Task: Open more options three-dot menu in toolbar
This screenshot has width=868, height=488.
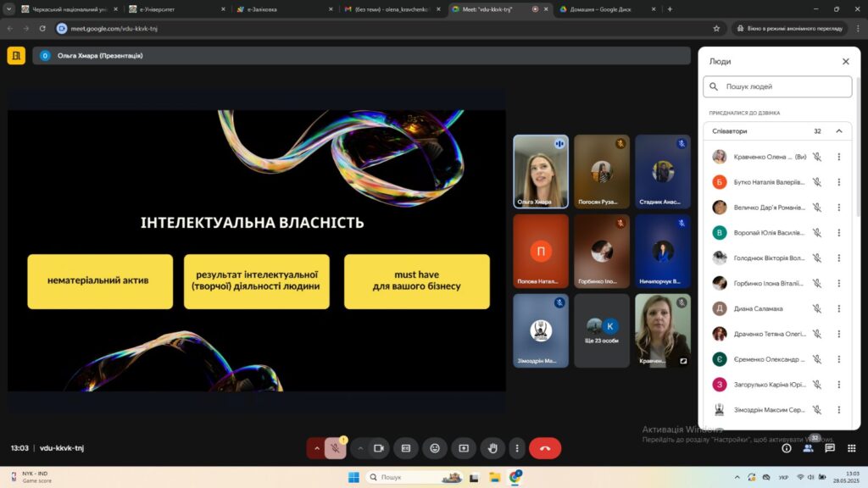Action: click(x=516, y=448)
